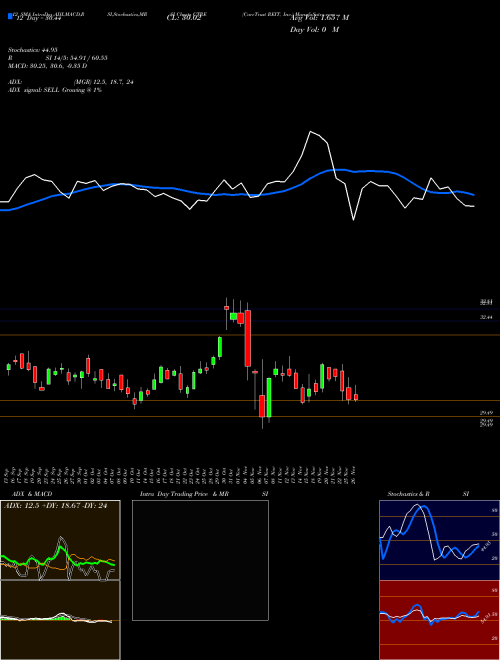Click the last date label on the axis
Image resolution: width=500 pixels, height=660 pixels.
tap(355, 475)
